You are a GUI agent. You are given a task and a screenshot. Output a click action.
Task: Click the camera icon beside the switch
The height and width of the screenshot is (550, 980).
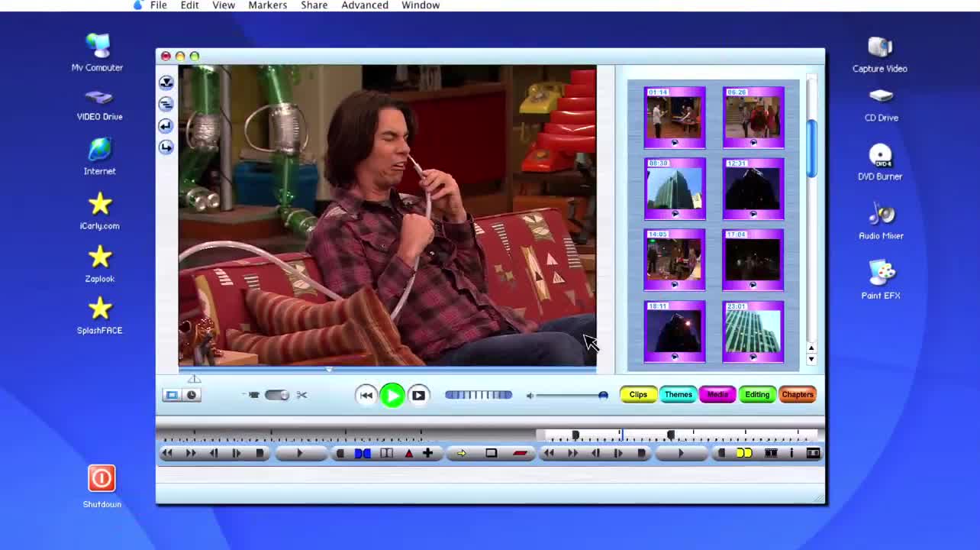pos(253,395)
